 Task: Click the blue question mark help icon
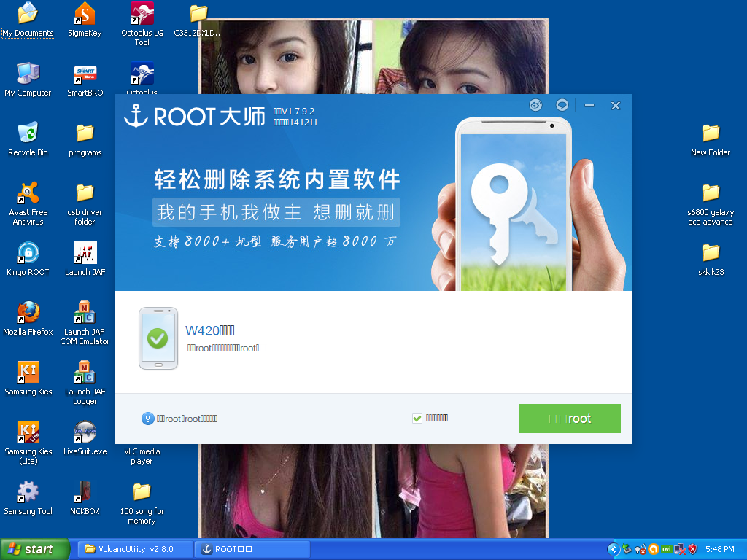tap(148, 419)
